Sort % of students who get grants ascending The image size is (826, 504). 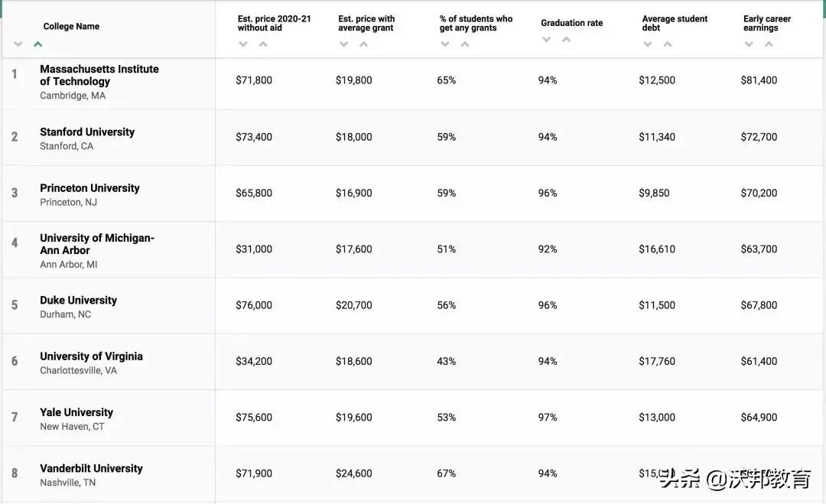click(464, 44)
